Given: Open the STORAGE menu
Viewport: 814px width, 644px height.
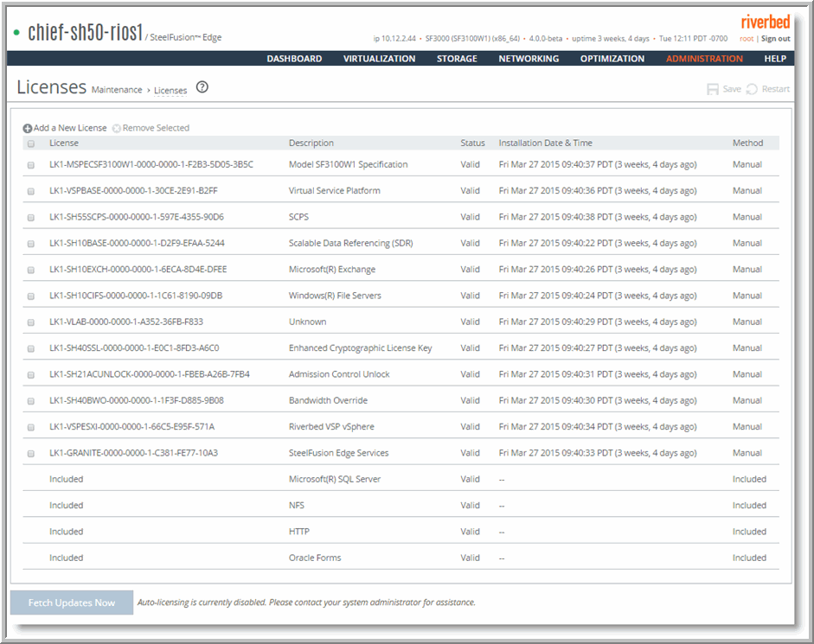Looking at the screenshot, I should click(x=457, y=59).
